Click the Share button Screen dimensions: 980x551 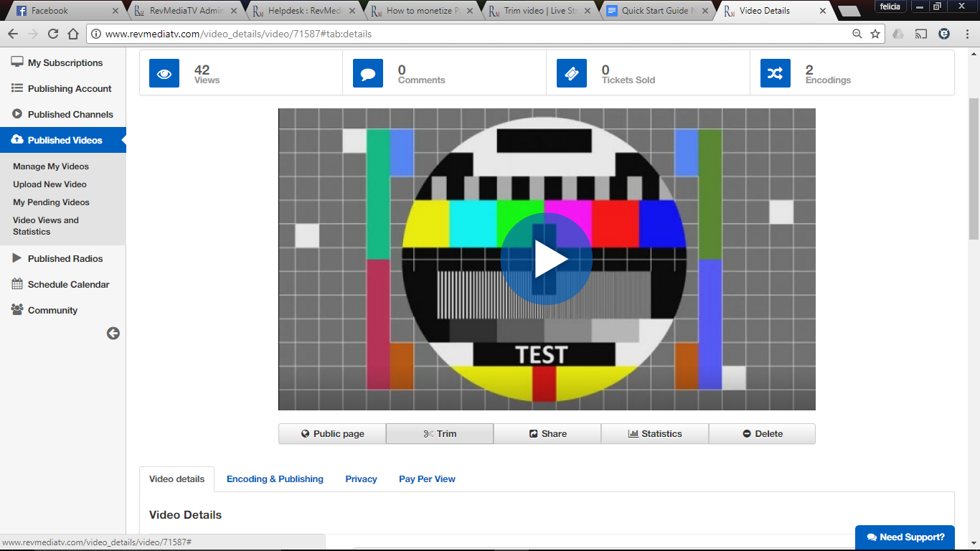[547, 434]
